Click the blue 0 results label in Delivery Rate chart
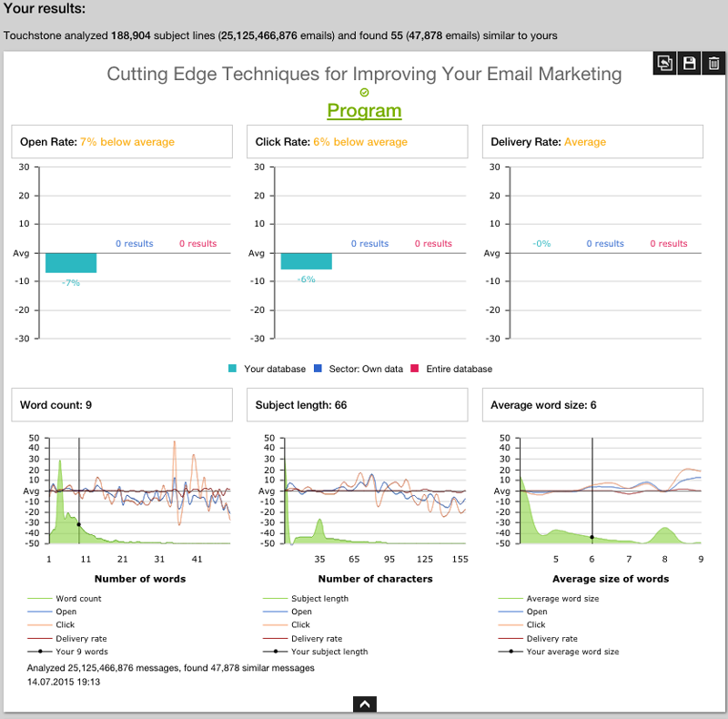The image size is (728, 719). pos(605,243)
